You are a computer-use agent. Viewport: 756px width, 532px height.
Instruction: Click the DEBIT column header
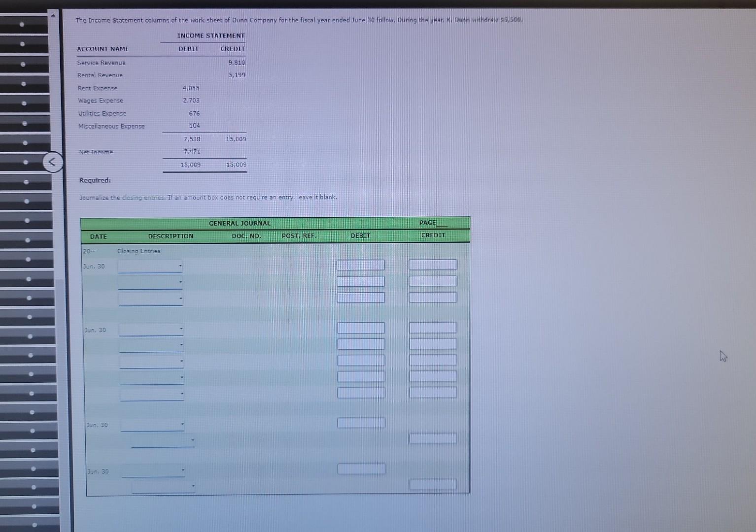coord(360,236)
